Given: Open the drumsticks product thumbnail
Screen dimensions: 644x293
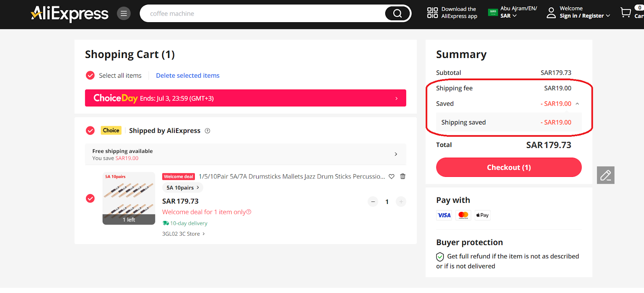Looking at the screenshot, I should click(129, 198).
